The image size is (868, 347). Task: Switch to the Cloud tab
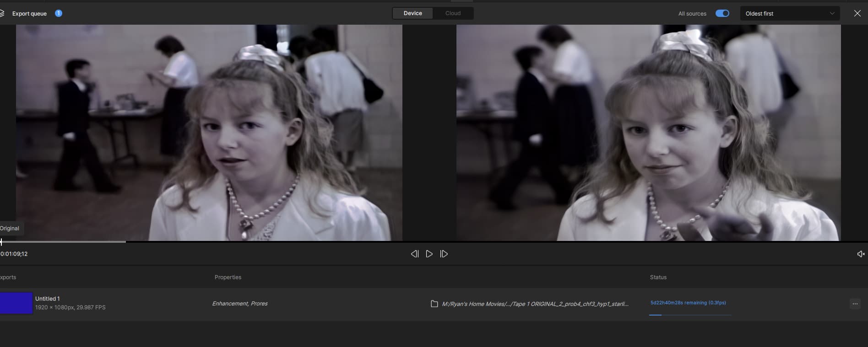(x=453, y=13)
